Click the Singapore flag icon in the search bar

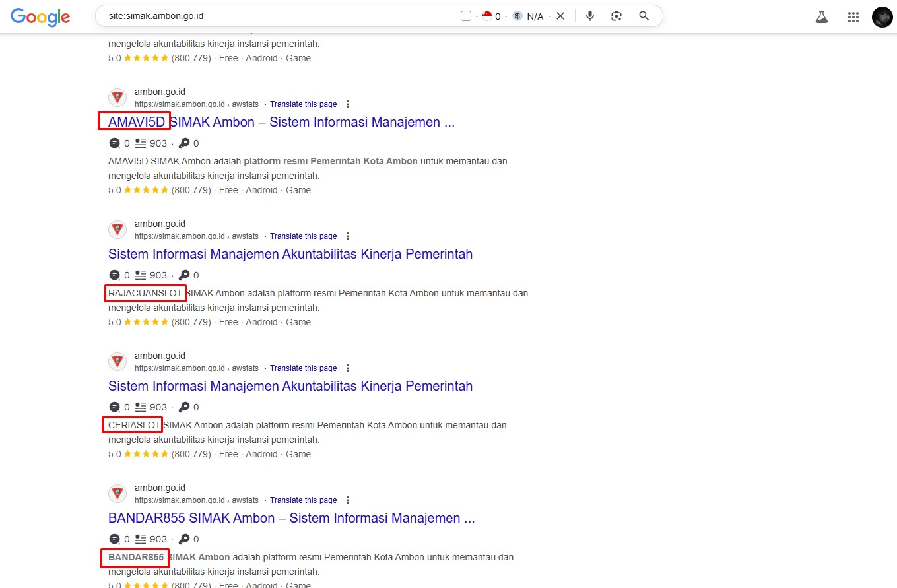click(487, 15)
